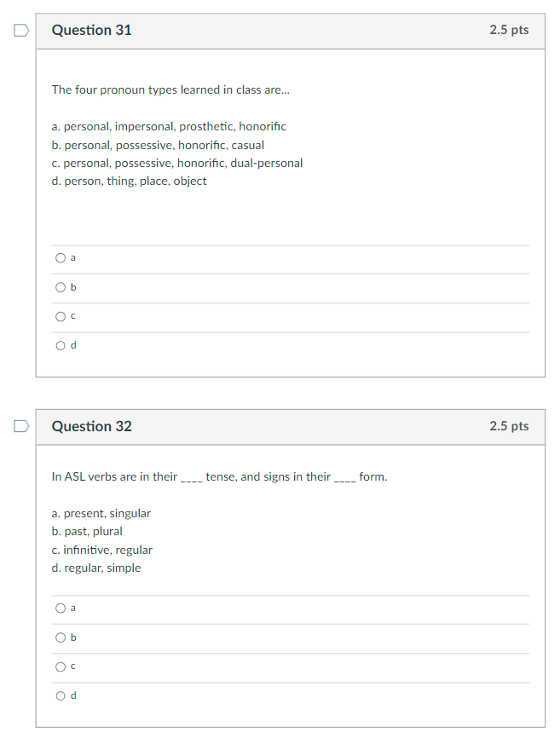Pick radio button c under Question 31
Screen dimensions: 560x744
pyautogui.click(x=61, y=316)
